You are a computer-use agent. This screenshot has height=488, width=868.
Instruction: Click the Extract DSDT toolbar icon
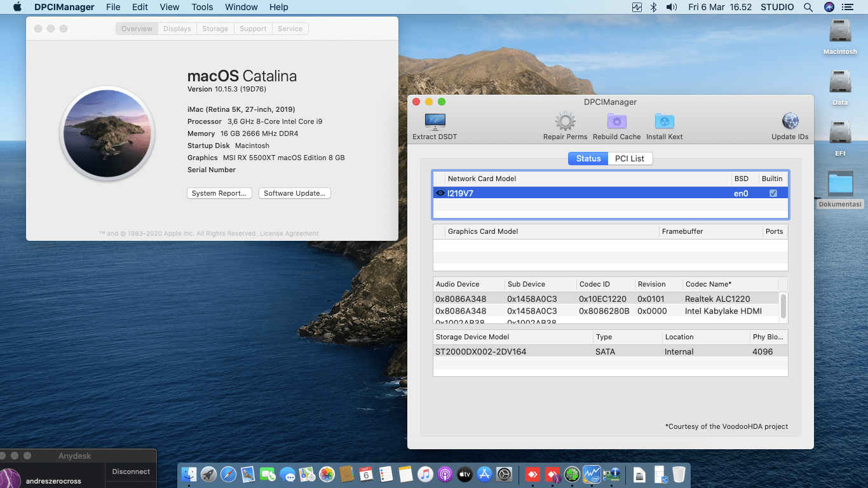tap(435, 121)
